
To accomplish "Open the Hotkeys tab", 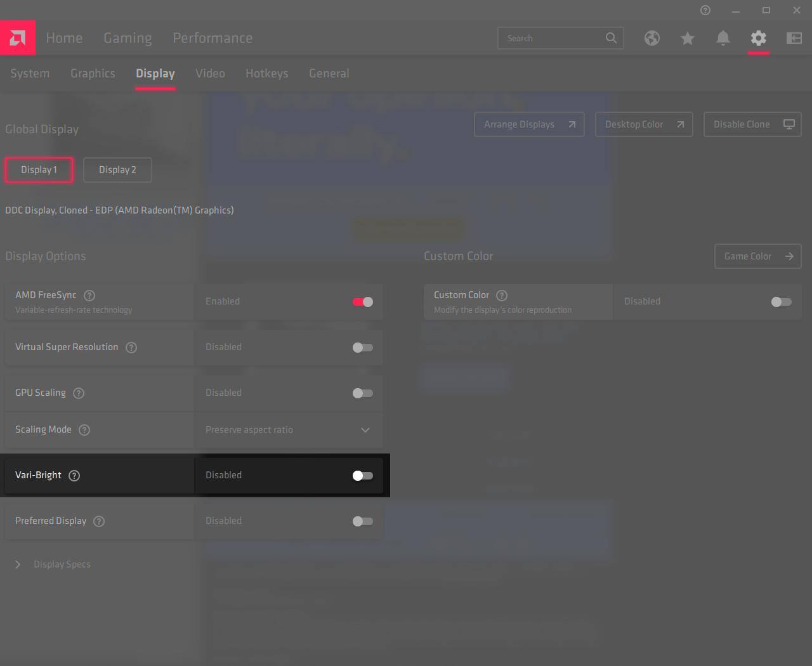I will (x=266, y=74).
